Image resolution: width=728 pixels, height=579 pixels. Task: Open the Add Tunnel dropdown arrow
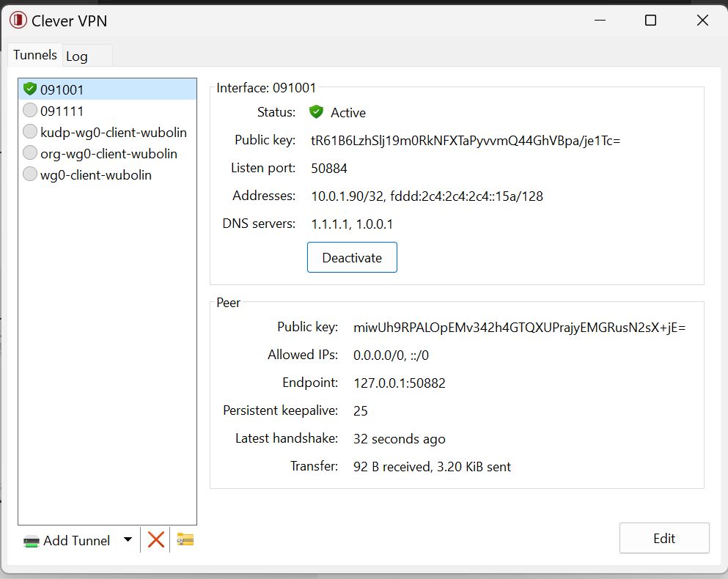coord(128,539)
